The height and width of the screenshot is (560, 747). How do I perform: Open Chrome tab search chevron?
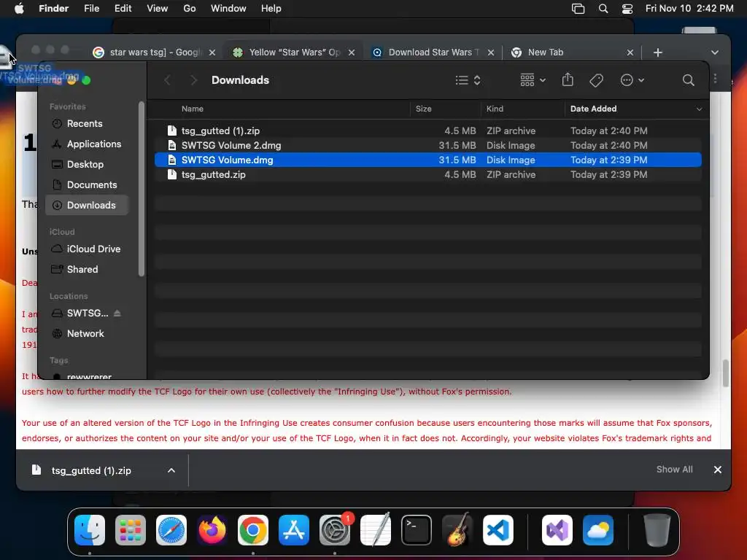(715, 52)
